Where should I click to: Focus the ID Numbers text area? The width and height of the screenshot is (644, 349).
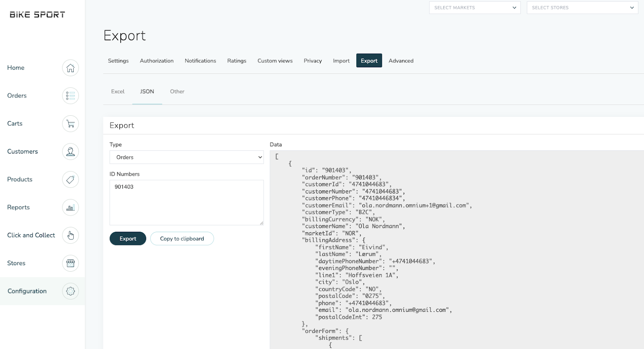pos(187,202)
